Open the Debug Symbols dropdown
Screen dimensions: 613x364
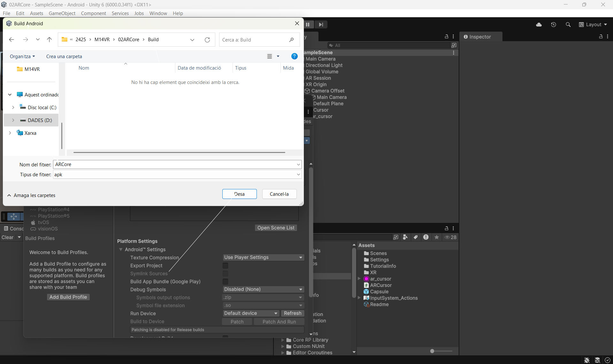pos(263,289)
